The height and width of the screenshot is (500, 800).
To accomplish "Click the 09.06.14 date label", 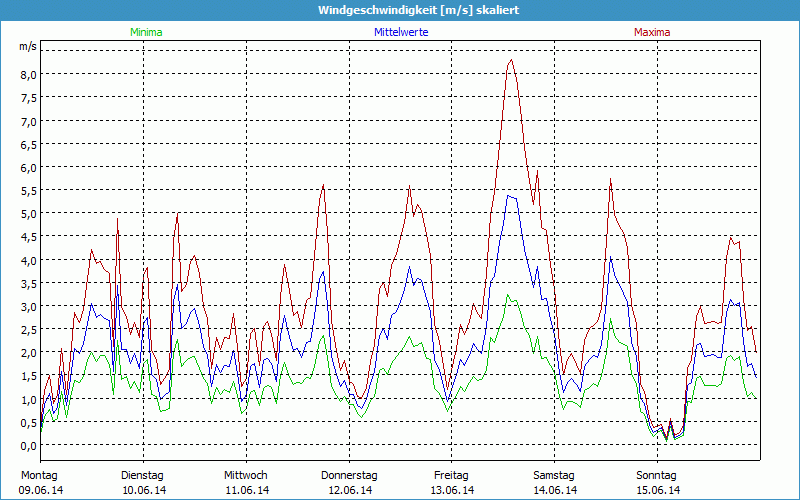I will [x=41, y=490].
